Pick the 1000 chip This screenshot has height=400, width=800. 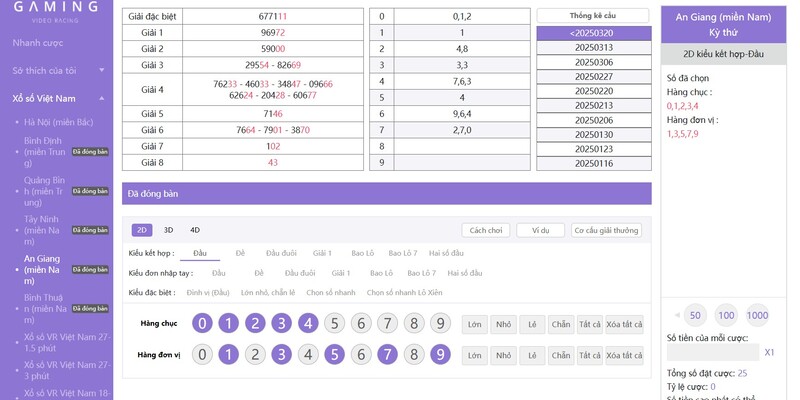[757, 315]
